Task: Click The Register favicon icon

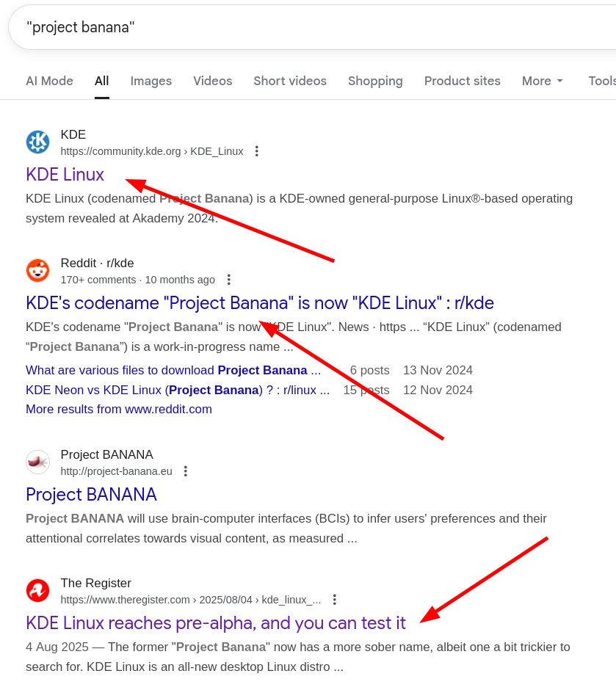Action: 37,590
